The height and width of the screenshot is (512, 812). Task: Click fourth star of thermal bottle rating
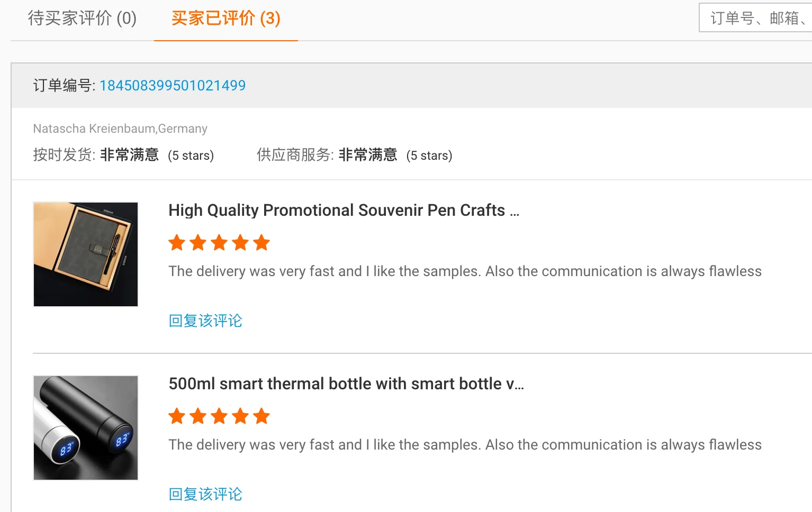pos(240,417)
